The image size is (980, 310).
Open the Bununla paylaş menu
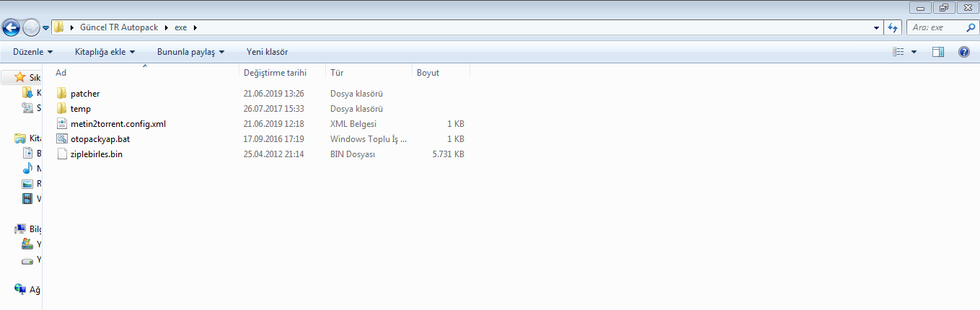(190, 52)
